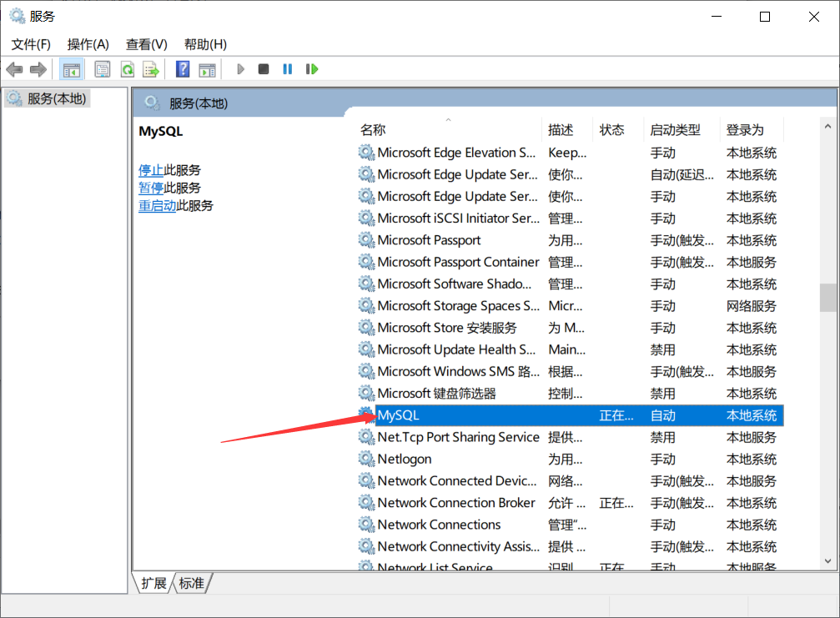
Task: Click 禁用 startup type of Microsoft 键盘筛选器
Action: coord(662,394)
